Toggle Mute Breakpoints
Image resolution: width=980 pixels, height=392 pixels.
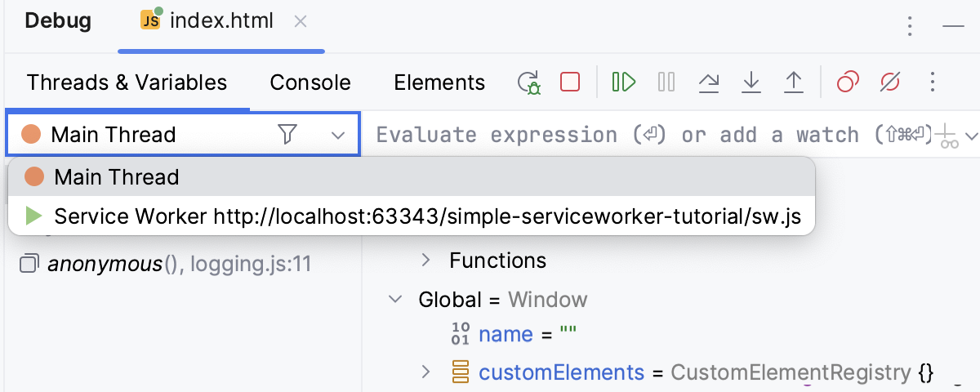click(x=890, y=82)
